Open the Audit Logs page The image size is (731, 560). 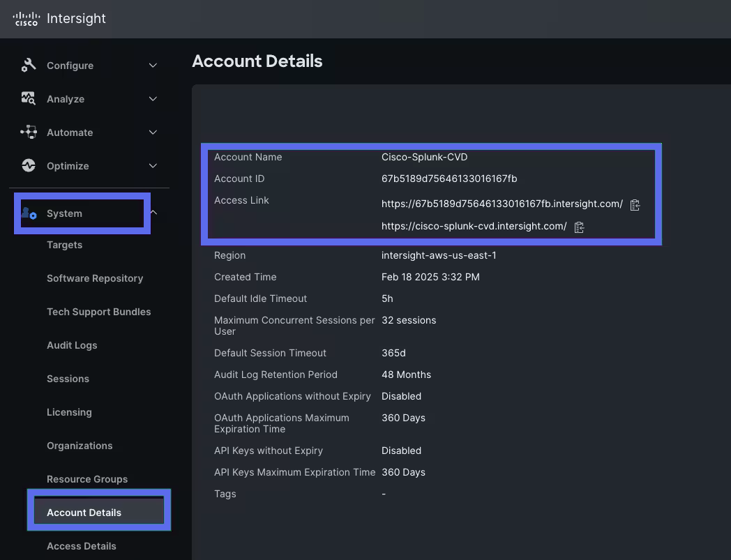point(72,345)
